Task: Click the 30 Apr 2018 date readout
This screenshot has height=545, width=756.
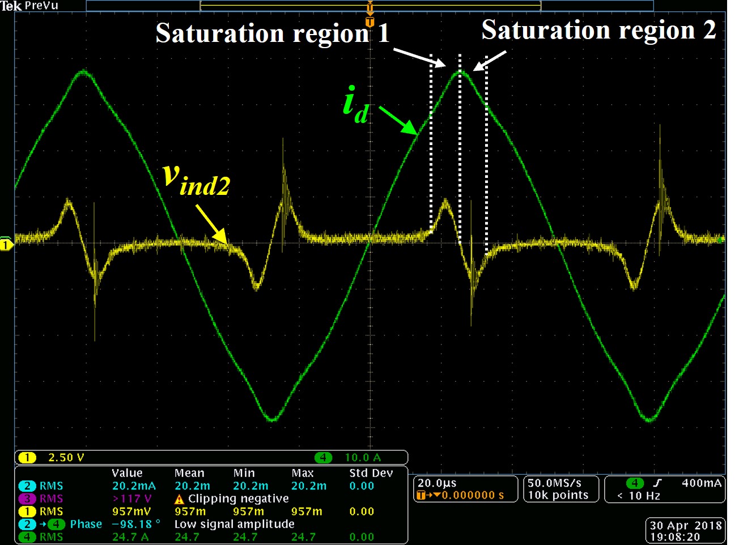Action: point(686,525)
